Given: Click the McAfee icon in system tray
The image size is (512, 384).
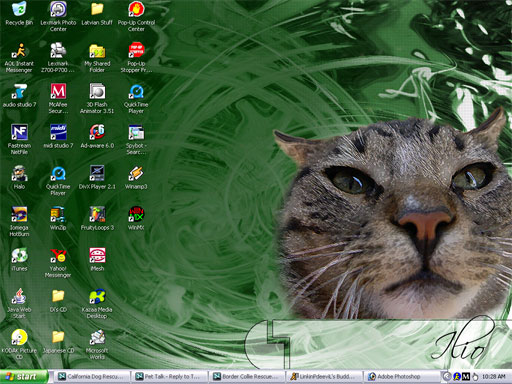Looking at the screenshot, I should point(466,377).
